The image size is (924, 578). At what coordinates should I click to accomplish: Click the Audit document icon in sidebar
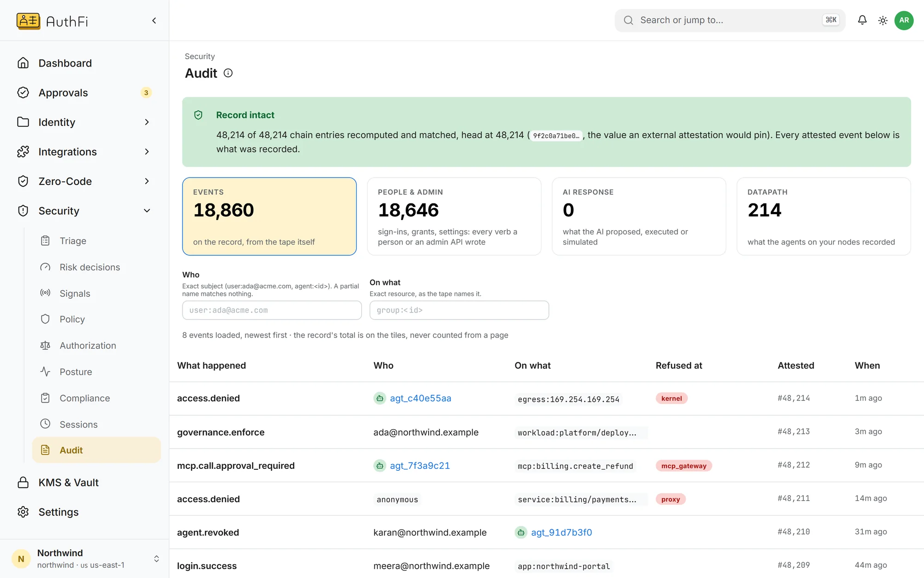(45, 450)
